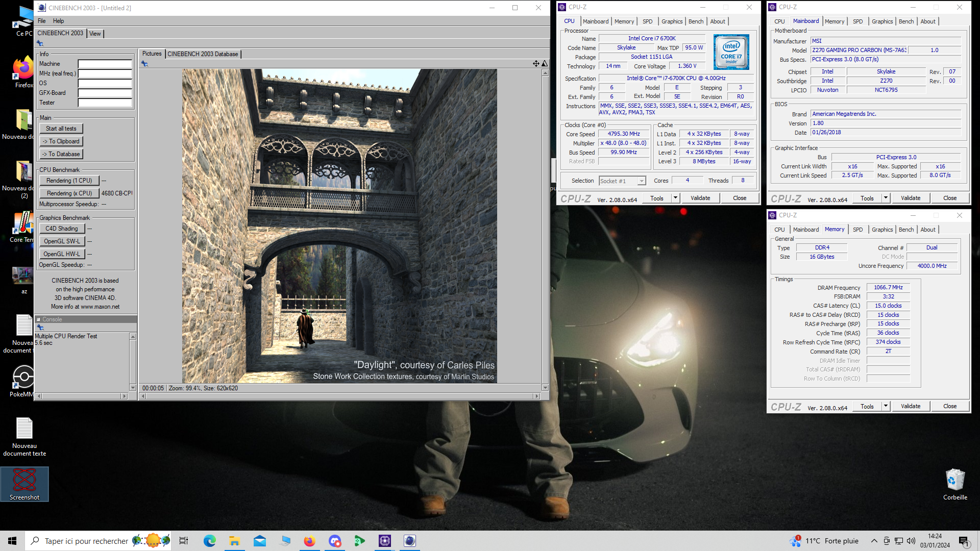980x551 pixels.
Task: Click the GFX-Board input field
Action: 105,93
